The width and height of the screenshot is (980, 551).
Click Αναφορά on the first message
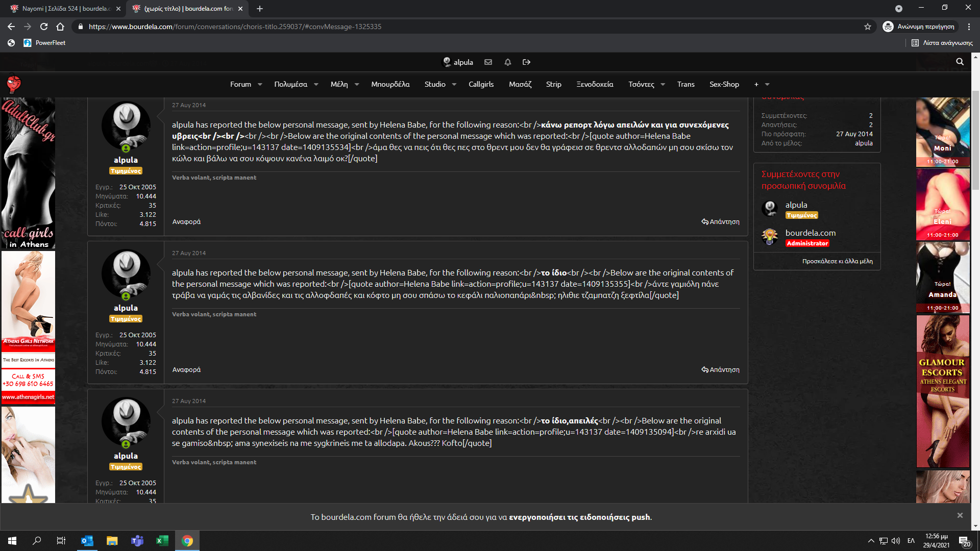[186, 221]
